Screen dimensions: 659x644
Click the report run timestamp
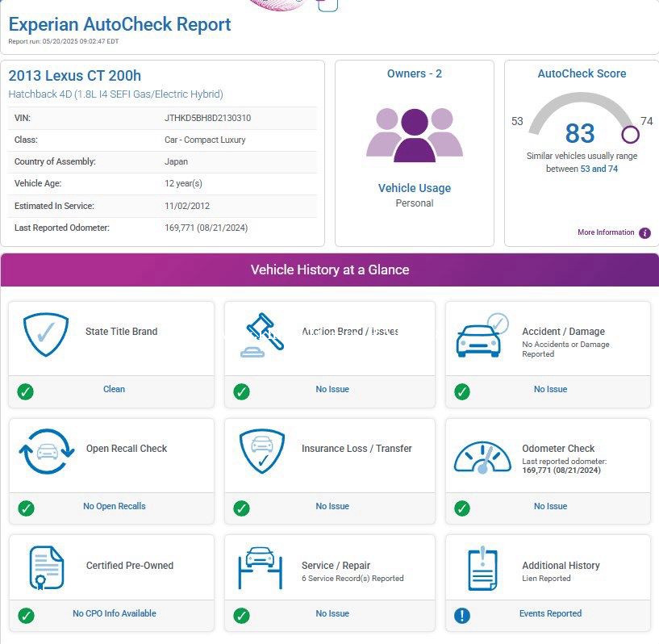(64, 41)
